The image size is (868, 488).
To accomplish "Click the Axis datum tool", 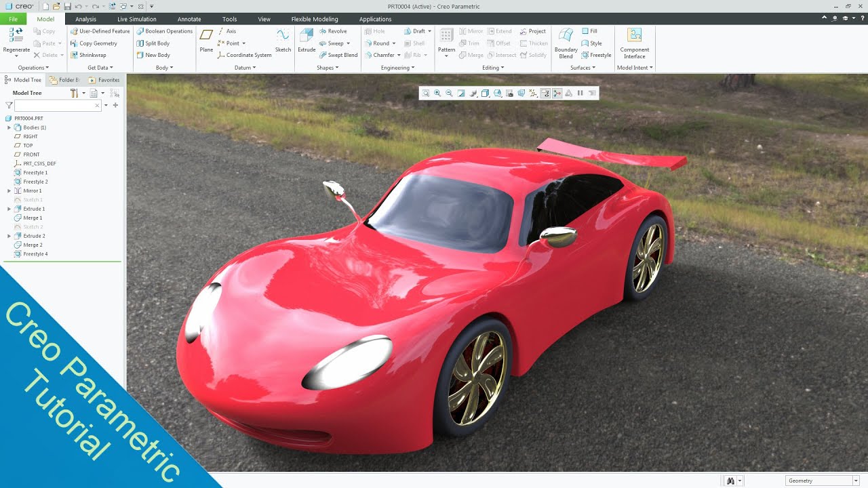I will tap(226, 31).
